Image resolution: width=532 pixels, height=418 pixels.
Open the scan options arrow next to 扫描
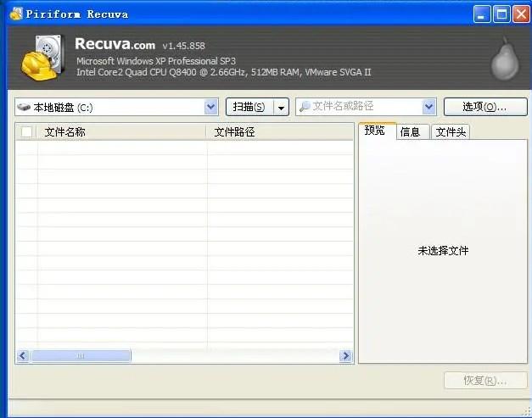pyautogui.click(x=281, y=108)
